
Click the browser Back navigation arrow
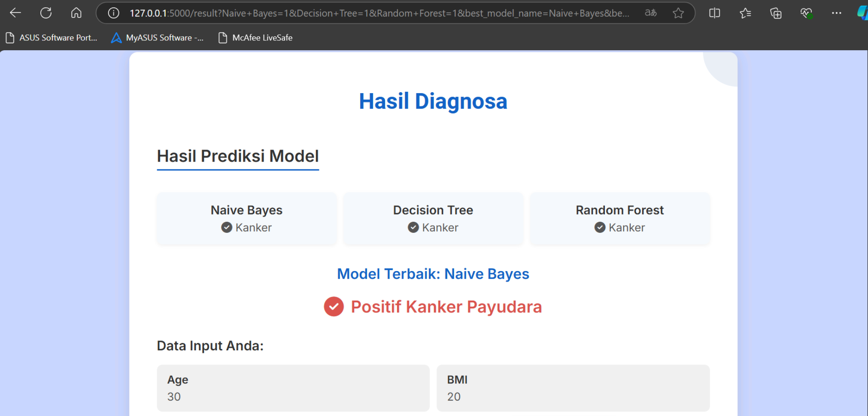tap(15, 13)
